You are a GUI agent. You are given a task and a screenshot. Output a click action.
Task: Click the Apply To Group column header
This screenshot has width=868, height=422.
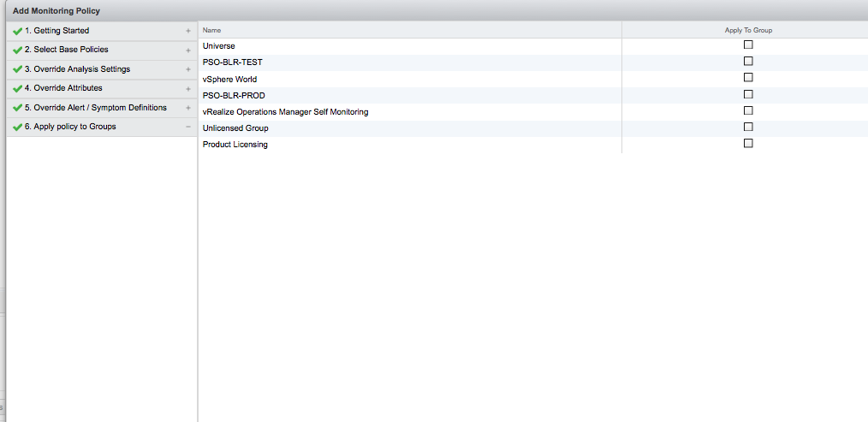point(748,30)
